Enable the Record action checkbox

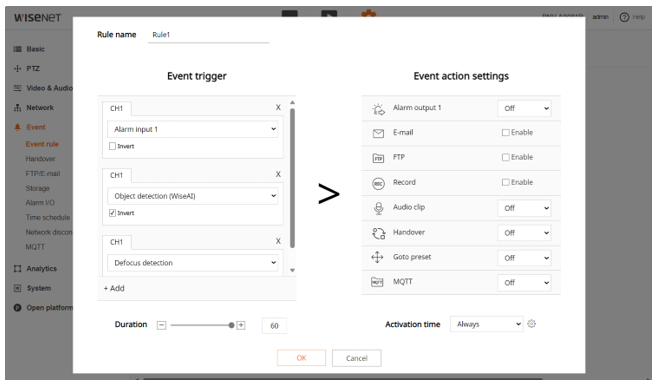[x=506, y=182]
